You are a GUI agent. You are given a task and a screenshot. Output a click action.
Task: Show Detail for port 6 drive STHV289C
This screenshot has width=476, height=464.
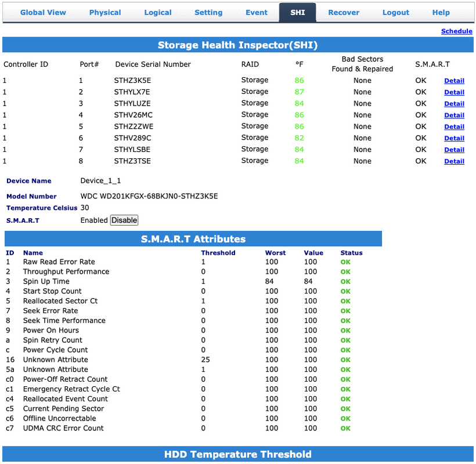click(454, 138)
